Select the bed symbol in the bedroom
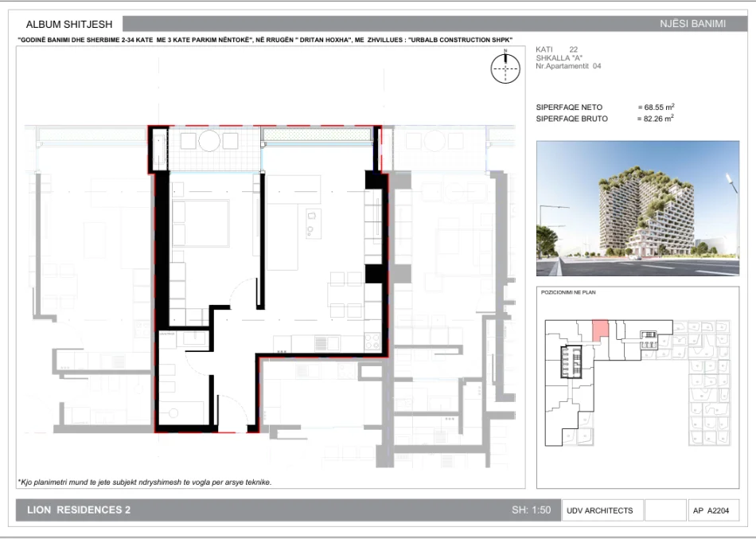 [201, 224]
